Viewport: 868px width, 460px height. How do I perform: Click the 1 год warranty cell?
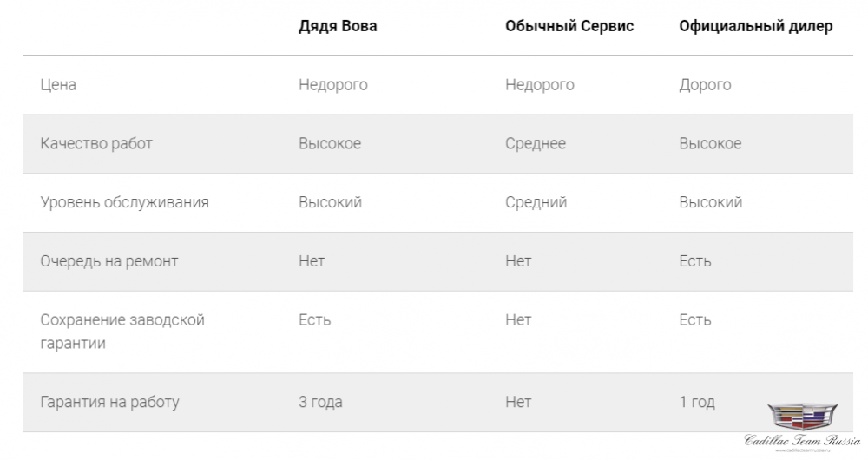697,402
